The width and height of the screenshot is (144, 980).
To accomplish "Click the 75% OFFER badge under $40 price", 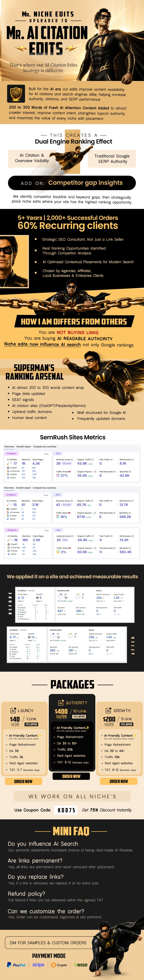I will click(31, 724).
